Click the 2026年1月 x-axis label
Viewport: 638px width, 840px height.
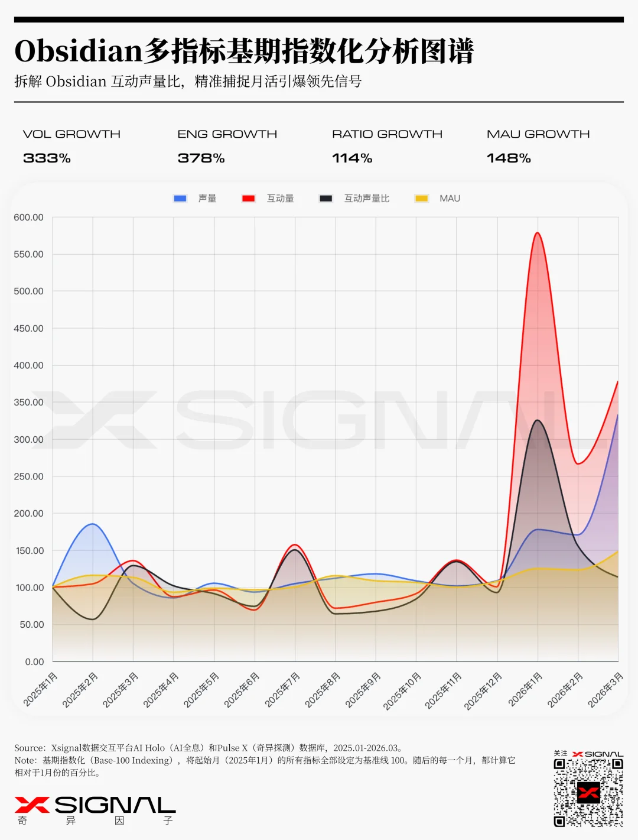(x=525, y=690)
